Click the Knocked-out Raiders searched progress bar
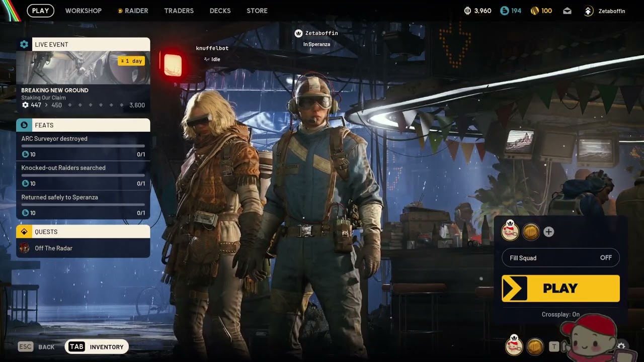Screen dimensions: 644x362 click(83, 175)
